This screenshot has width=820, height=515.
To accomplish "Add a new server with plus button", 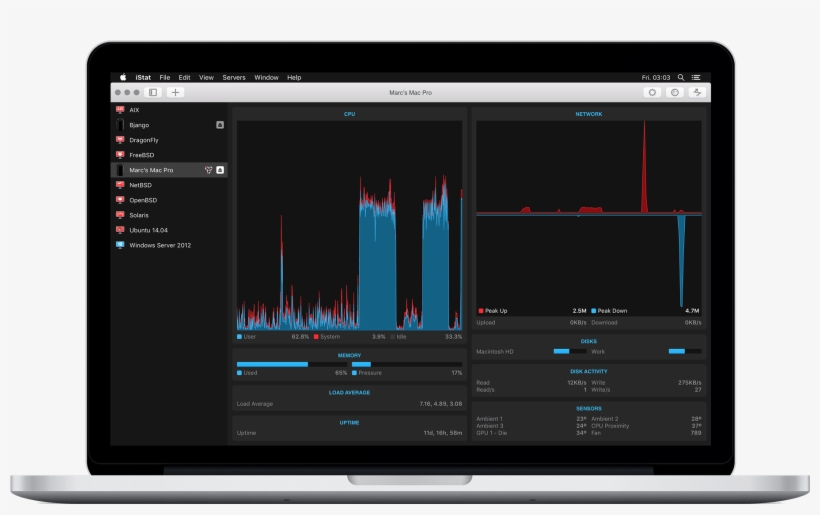I will pyautogui.click(x=175, y=93).
